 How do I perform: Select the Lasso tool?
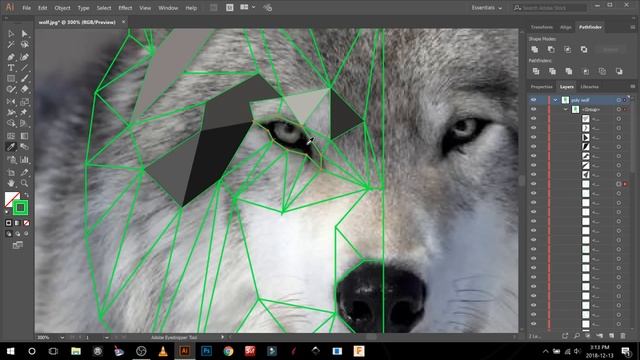[24, 44]
